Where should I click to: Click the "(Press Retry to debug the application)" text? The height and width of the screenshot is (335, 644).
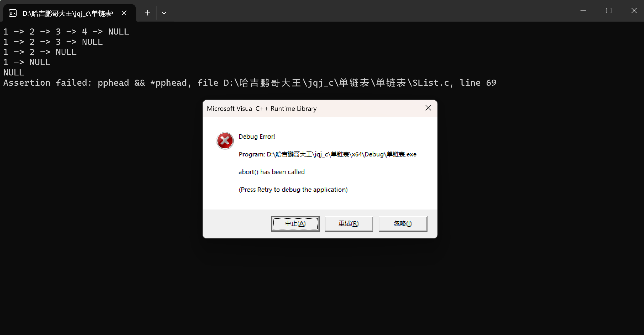tap(293, 190)
